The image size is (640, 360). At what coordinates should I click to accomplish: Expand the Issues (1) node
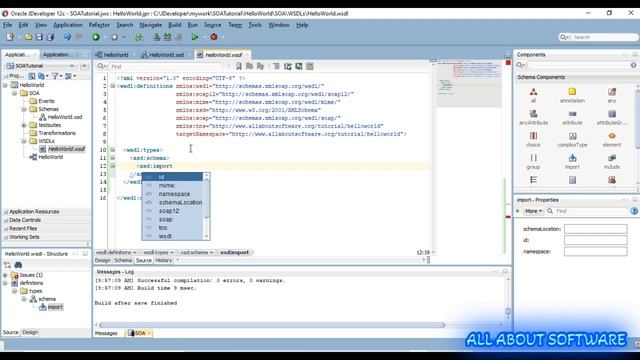coord(5,275)
